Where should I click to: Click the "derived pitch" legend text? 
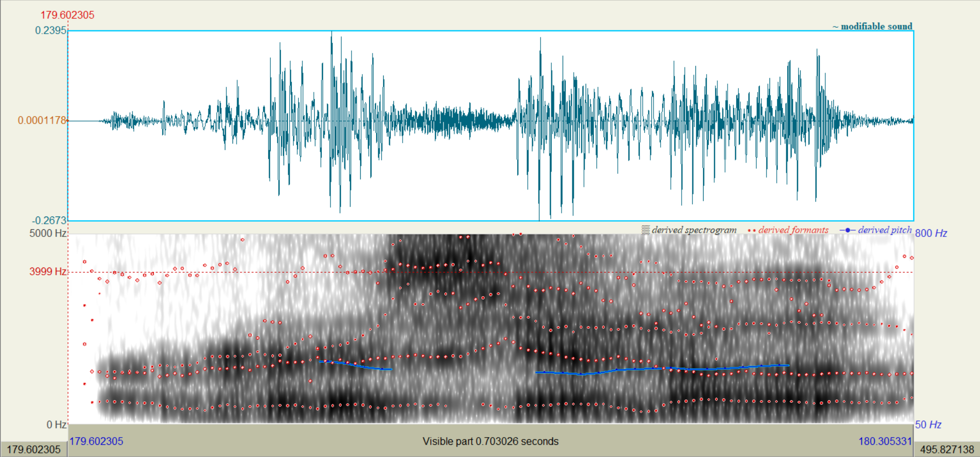tap(884, 230)
